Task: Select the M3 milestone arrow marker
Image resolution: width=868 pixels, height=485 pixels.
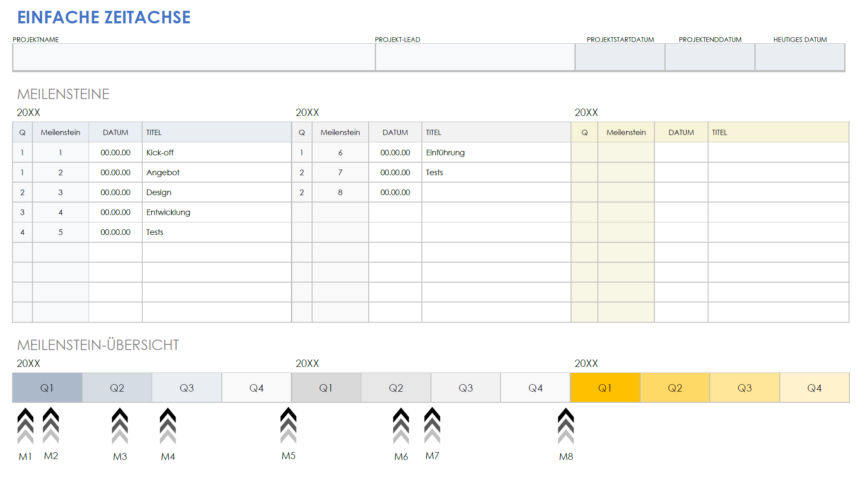Action: point(120,426)
